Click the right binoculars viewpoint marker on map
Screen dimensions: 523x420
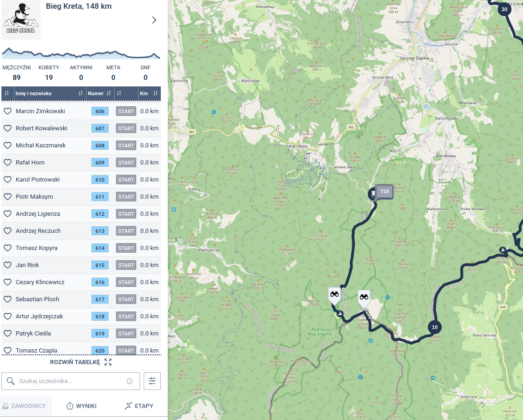[365, 298]
